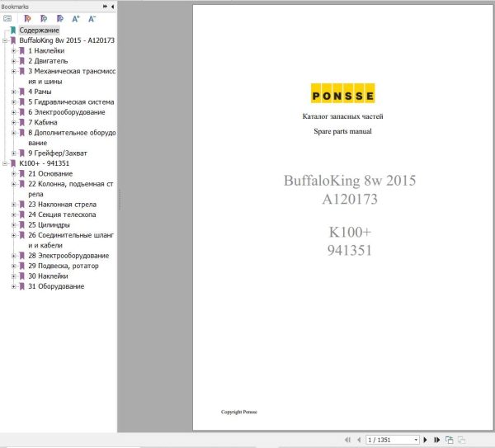Open the page number dropdown arrow

416,440
